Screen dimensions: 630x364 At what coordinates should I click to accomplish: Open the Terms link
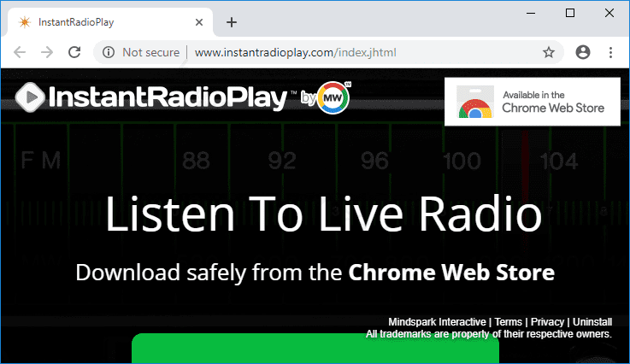tap(508, 322)
